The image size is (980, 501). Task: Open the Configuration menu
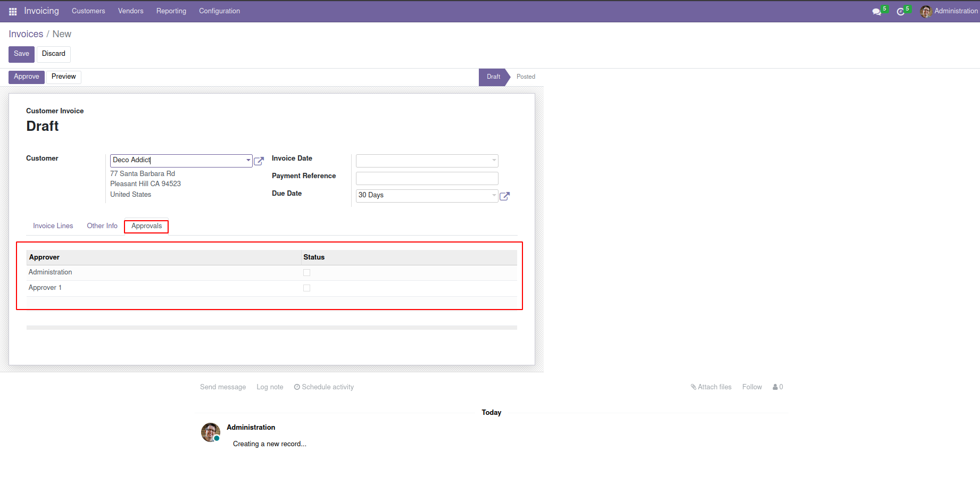point(219,11)
